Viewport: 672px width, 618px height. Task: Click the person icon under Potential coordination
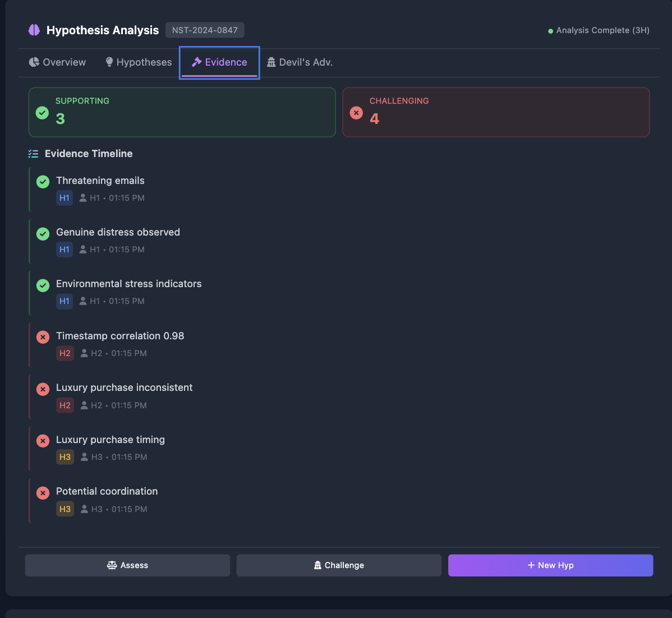(85, 509)
